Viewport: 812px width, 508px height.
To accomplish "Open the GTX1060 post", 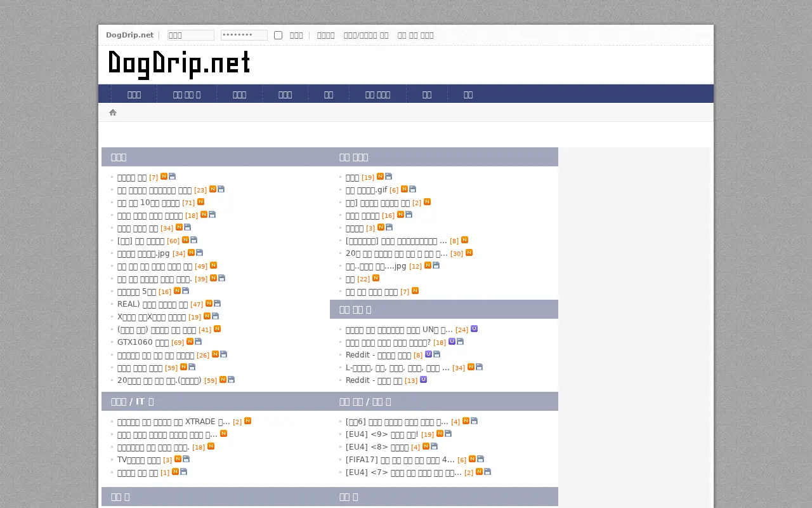I will [x=143, y=342].
